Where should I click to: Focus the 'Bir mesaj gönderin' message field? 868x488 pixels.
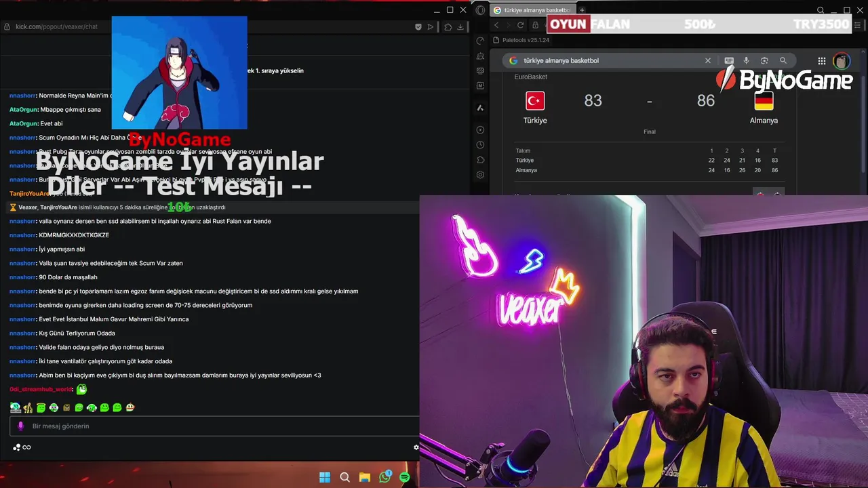click(216, 426)
